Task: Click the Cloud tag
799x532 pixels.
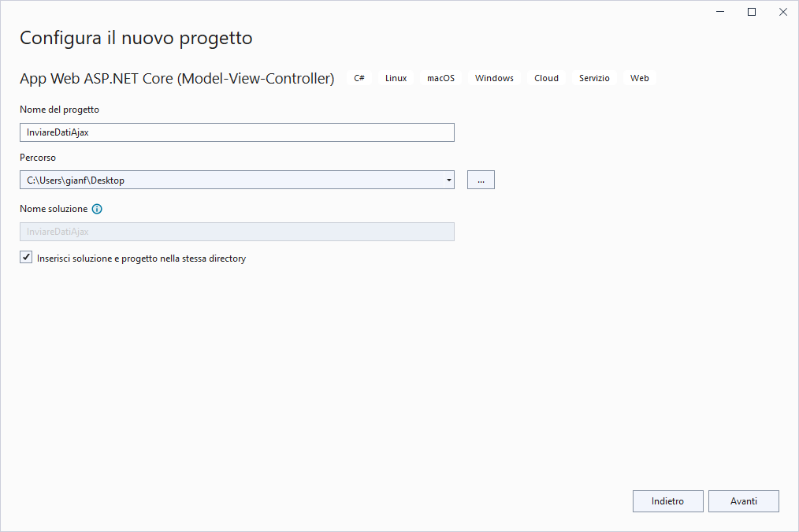Action: [546, 78]
